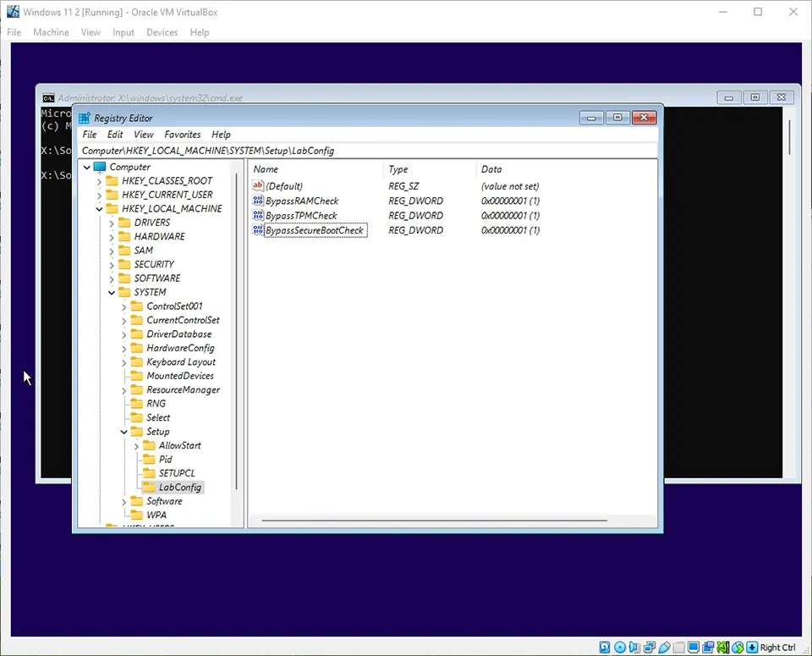The height and width of the screenshot is (656, 812).
Task: Click the BypassRAMCheck DWORD value icon
Action: (x=258, y=201)
